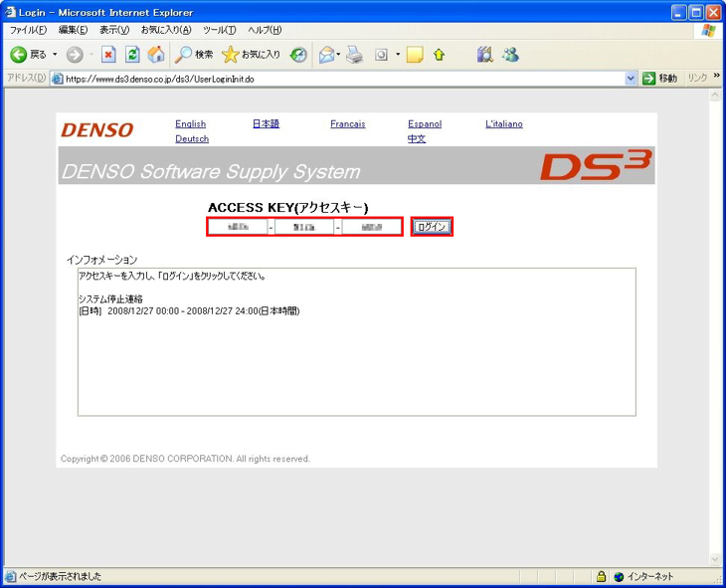Click the page icon in address bar
Screen dimensions: 726x588
click(x=58, y=79)
